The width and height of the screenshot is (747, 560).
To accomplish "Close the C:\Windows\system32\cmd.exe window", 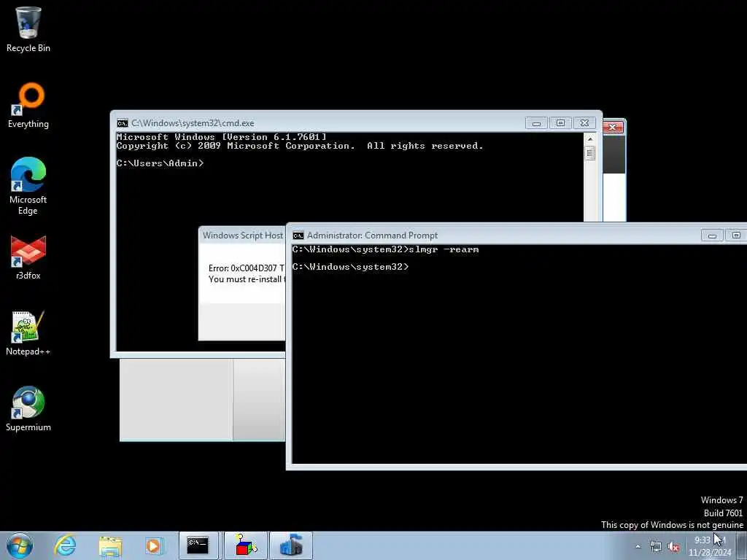I will pyautogui.click(x=584, y=123).
